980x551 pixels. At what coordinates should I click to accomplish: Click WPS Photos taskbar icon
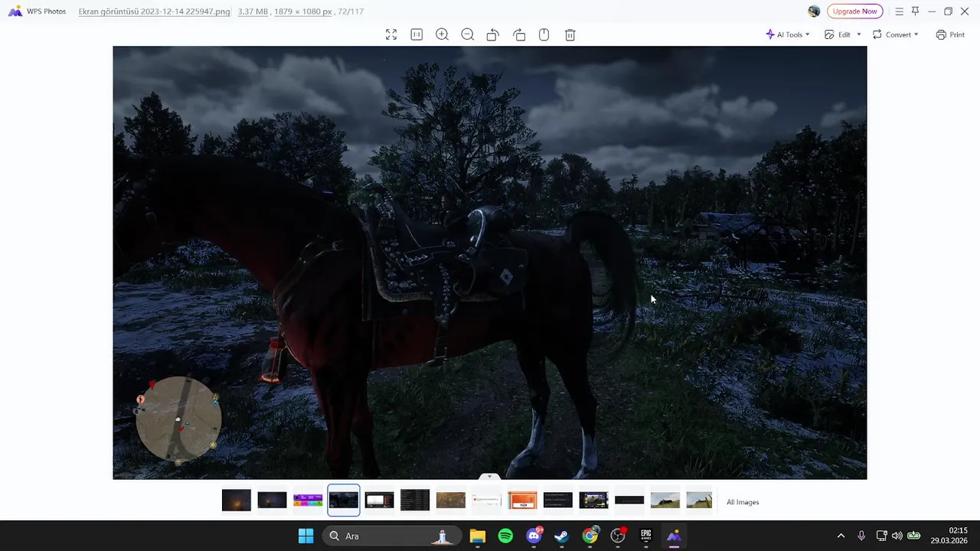(674, 536)
